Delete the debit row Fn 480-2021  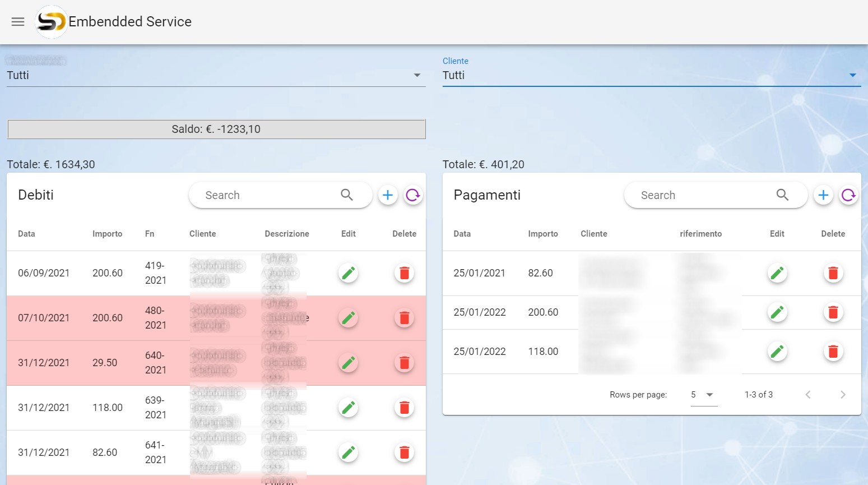click(404, 318)
